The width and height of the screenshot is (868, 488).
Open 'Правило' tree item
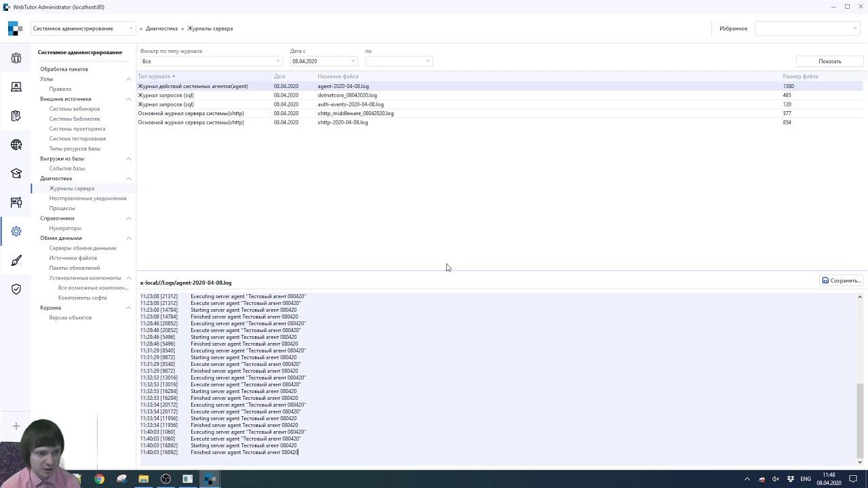point(60,89)
